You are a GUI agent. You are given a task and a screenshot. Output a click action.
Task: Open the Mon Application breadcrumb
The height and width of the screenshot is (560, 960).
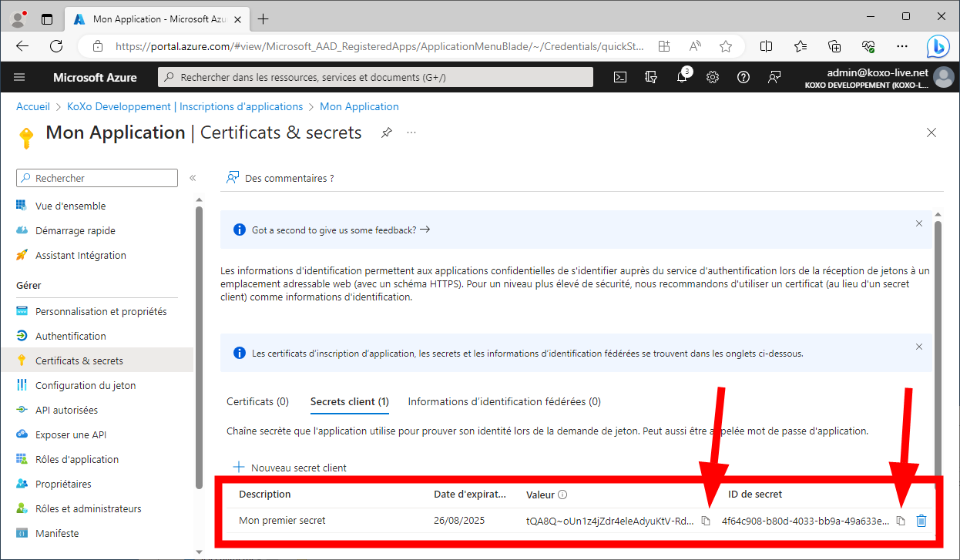pos(359,106)
